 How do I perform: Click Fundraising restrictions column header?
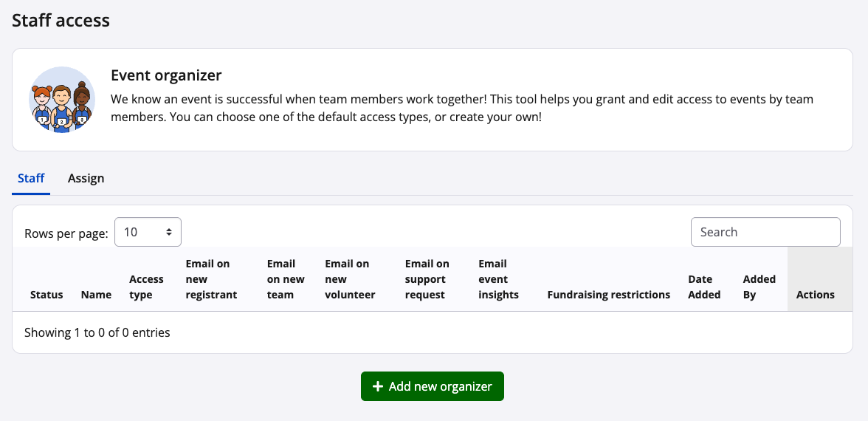608,295
